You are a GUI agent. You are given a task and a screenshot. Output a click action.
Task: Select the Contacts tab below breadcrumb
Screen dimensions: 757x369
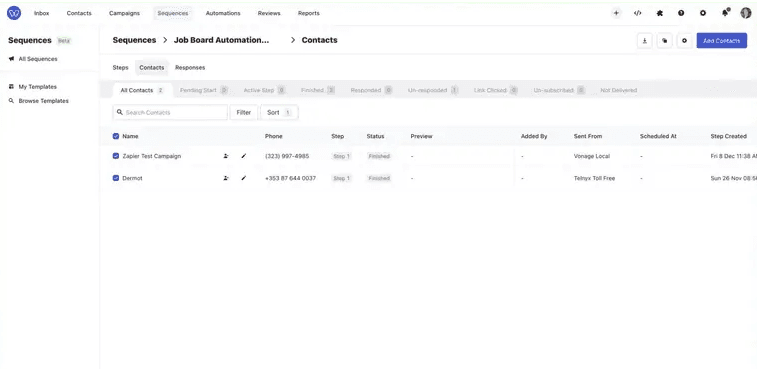pos(152,68)
